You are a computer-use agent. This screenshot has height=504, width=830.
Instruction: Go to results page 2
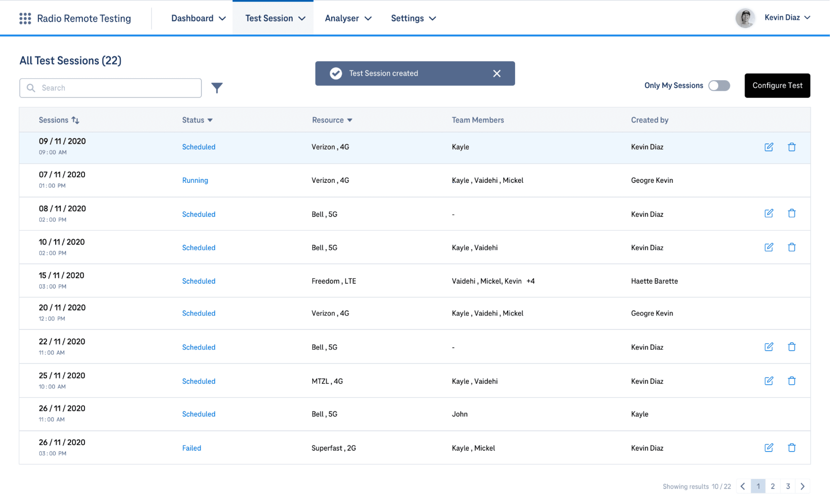pyautogui.click(x=773, y=486)
